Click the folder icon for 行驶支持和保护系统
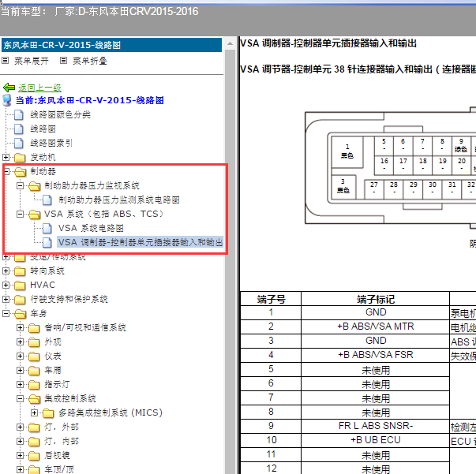This screenshot has width=476, height=474. [20, 300]
